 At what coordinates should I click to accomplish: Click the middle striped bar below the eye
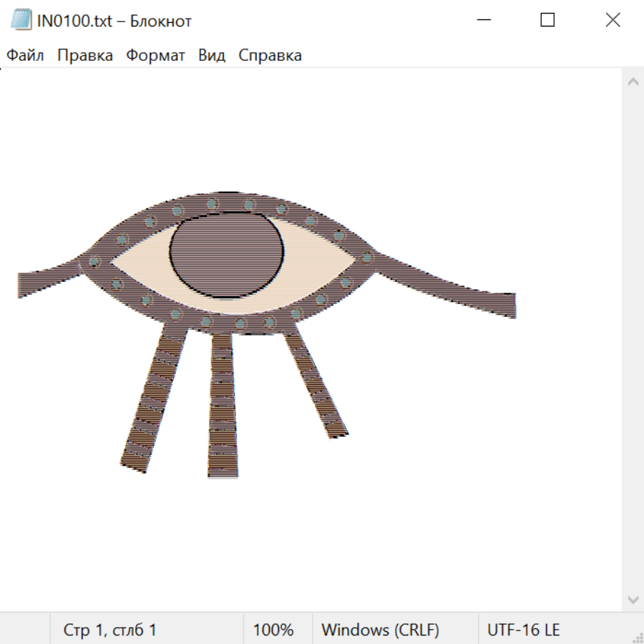223,404
